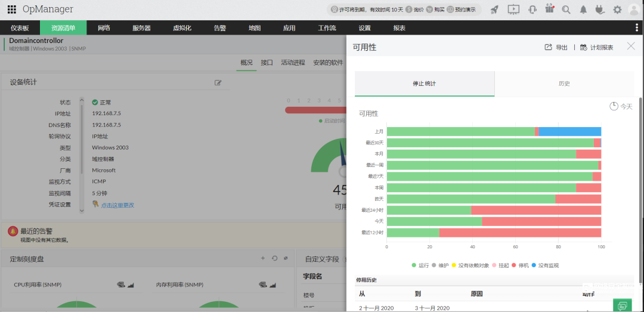Click 点击这里更改 credentials link
The height and width of the screenshot is (312, 644).
coord(117,205)
